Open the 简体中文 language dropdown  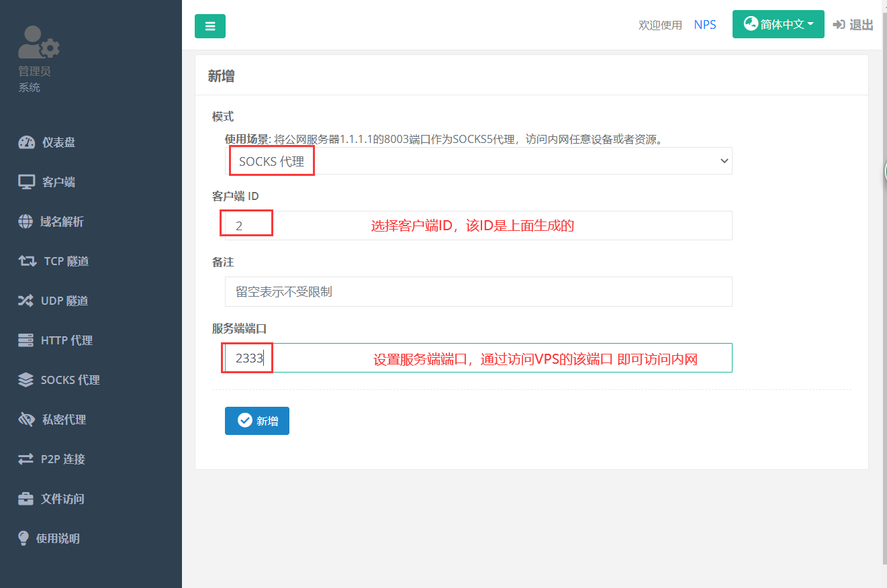[x=778, y=24]
